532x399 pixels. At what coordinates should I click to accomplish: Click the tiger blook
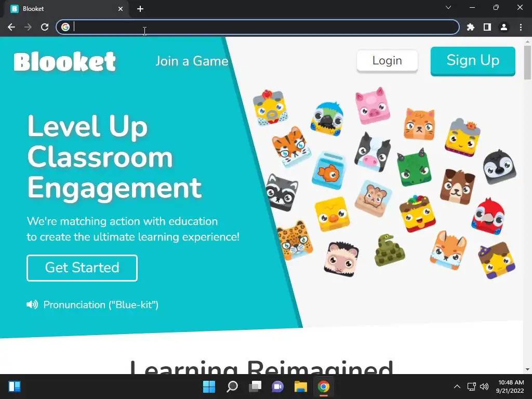click(x=291, y=147)
